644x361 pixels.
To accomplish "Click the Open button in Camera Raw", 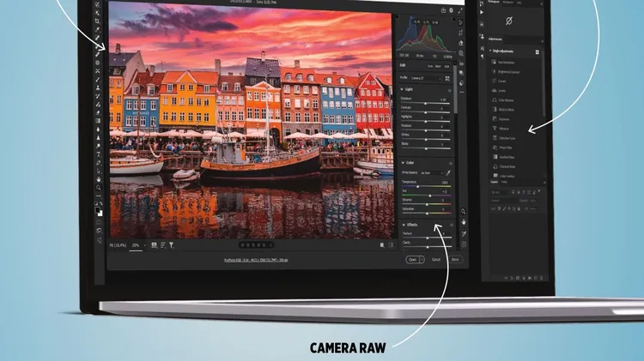I will (413, 259).
